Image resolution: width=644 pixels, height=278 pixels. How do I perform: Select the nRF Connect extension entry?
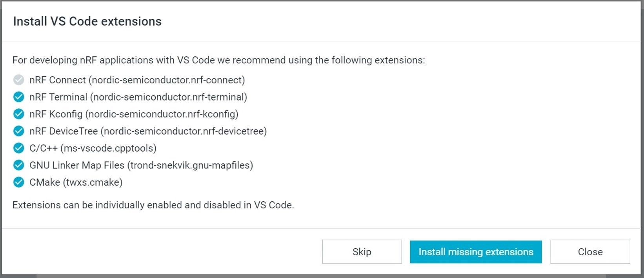(137, 80)
